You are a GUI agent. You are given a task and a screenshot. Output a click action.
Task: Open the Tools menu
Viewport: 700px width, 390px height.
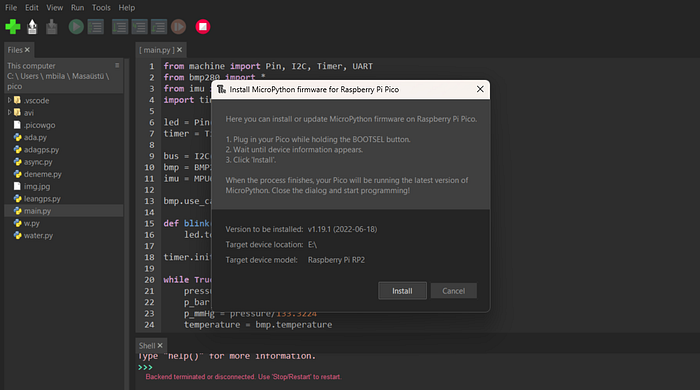coord(101,8)
